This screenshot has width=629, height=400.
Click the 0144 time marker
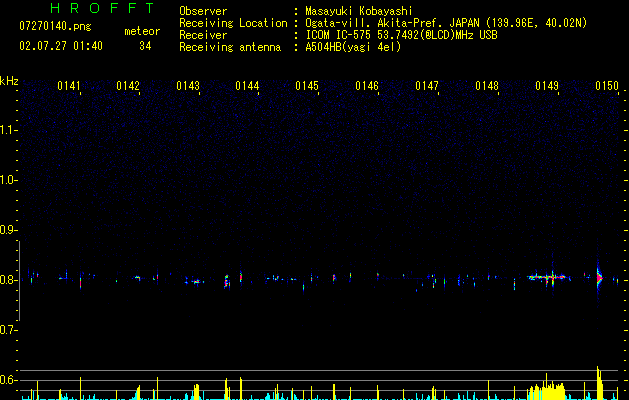(247, 86)
